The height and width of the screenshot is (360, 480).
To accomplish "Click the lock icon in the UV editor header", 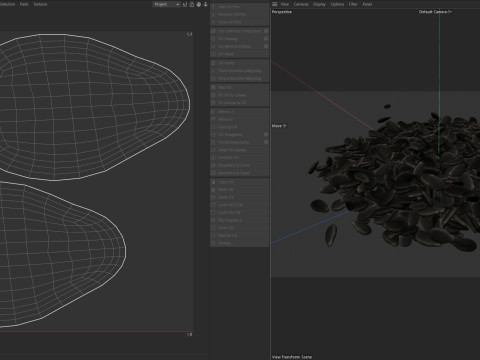I will tap(192, 4).
